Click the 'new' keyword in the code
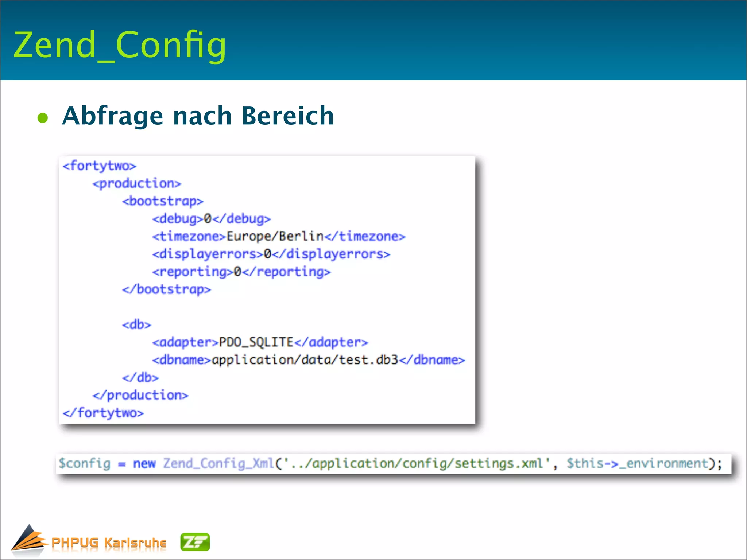The width and height of the screenshot is (747, 560). [144, 464]
